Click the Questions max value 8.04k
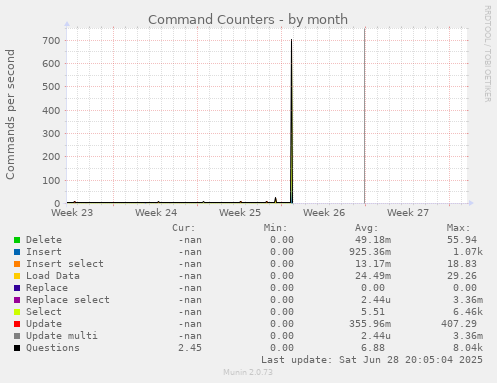Image resolution: width=497 pixels, height=383 pixels. tap(468, 348)
